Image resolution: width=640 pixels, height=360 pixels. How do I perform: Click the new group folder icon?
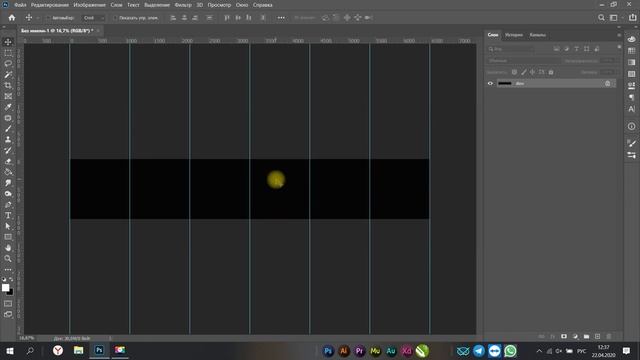[586, 336]
